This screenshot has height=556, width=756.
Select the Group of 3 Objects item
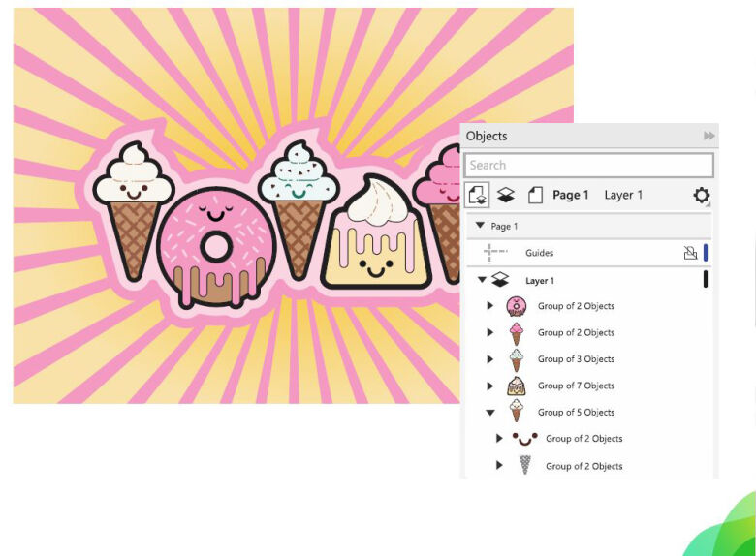(x=576, y=359)
